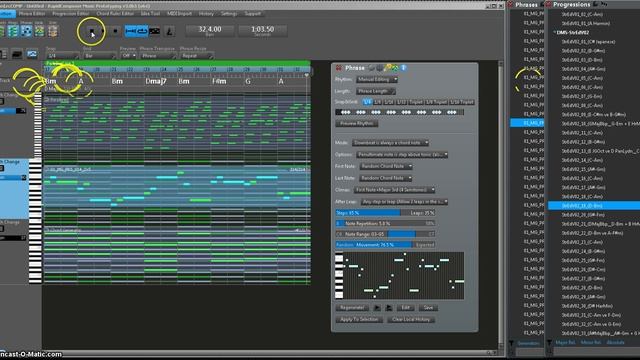Open the Length dropdown

click(376, 91)
